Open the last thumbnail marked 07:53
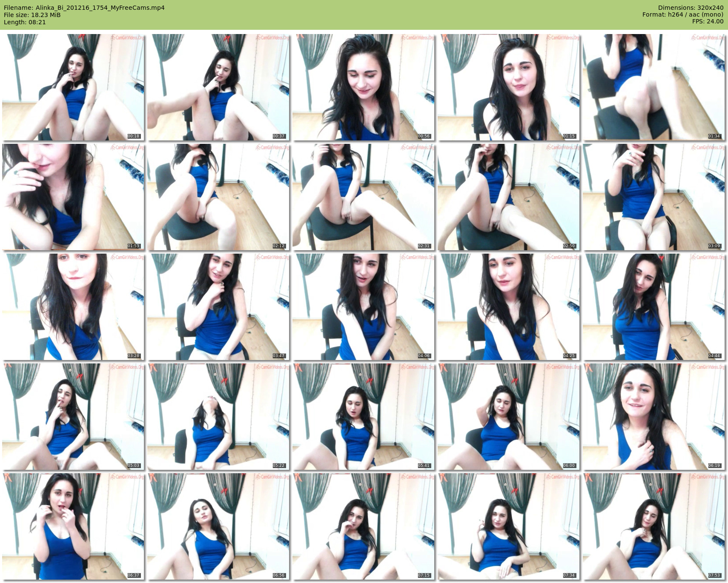 [x=653, y=526]
